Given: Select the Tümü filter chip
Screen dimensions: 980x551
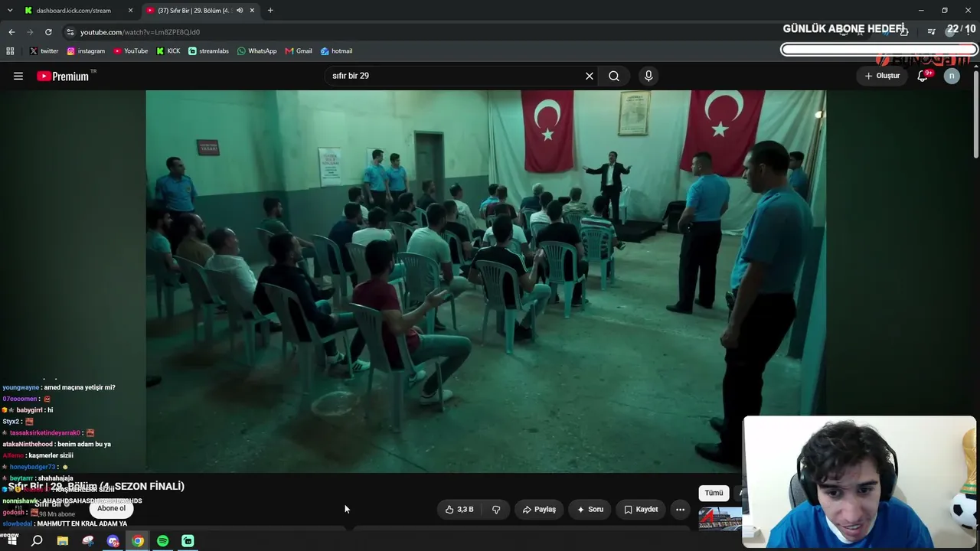Looking at the screenshot, I should point(714,493).
